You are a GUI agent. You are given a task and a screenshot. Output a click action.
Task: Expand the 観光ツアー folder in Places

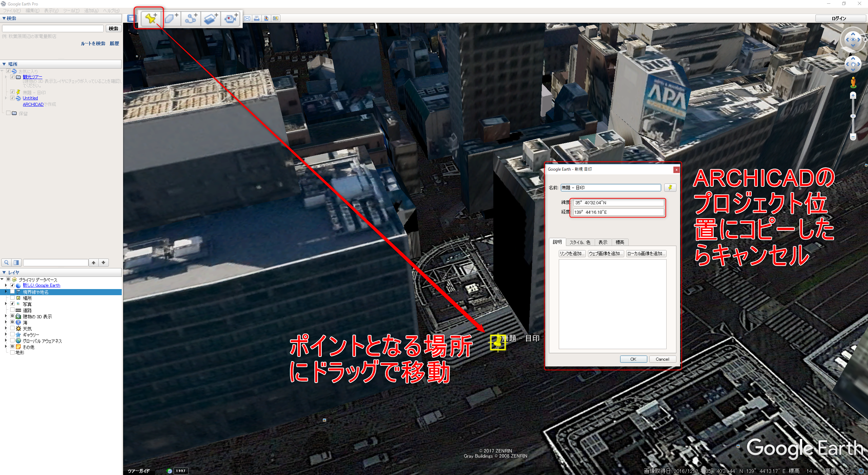click(6, 77)
